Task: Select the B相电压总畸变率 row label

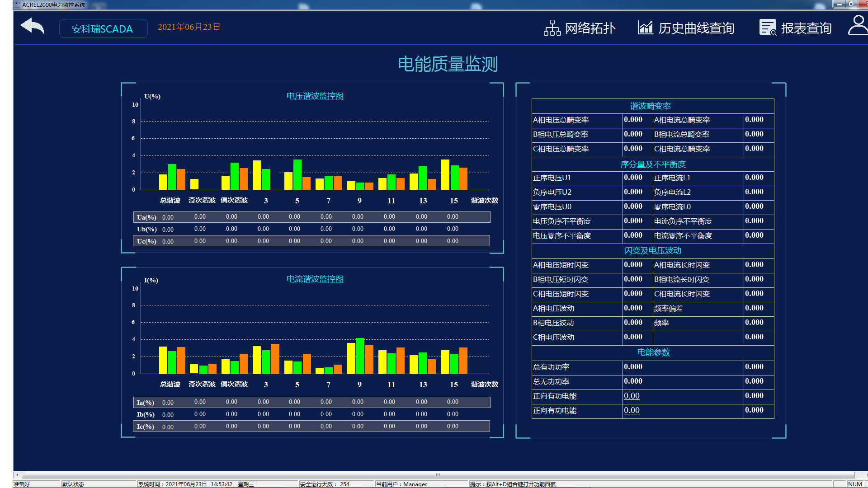Action: point(561,135)
